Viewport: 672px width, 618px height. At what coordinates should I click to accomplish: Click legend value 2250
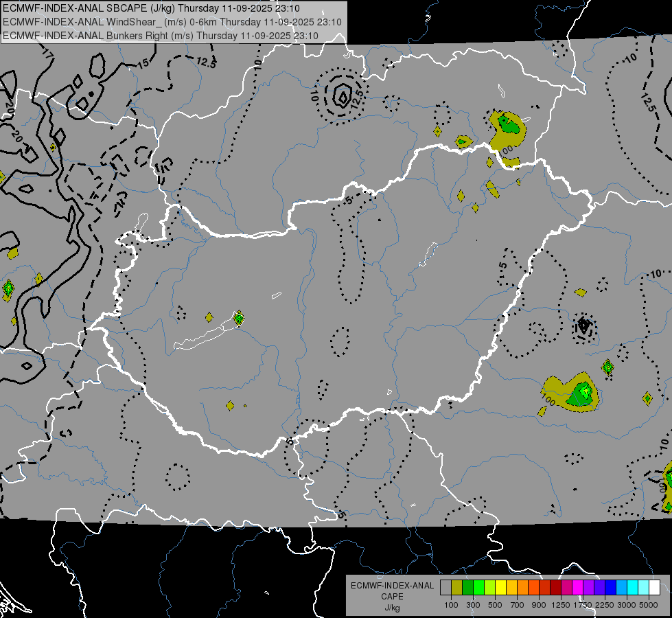tap(605, 605)
